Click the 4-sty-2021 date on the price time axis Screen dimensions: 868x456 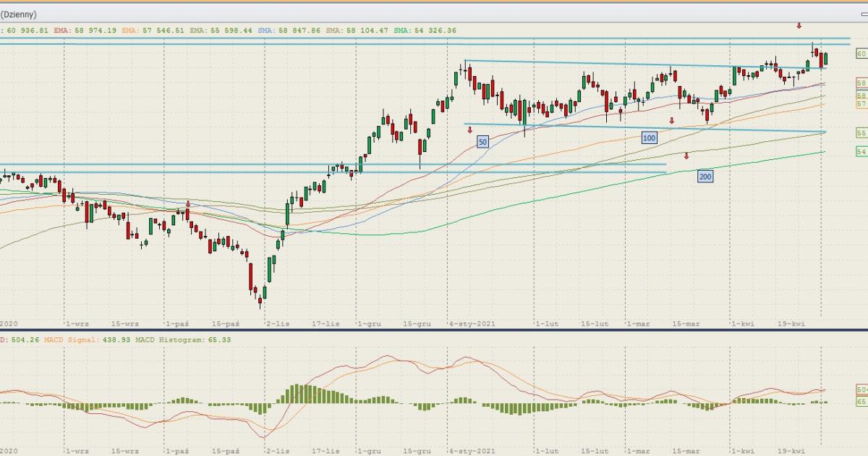click(x=470, y=324)
